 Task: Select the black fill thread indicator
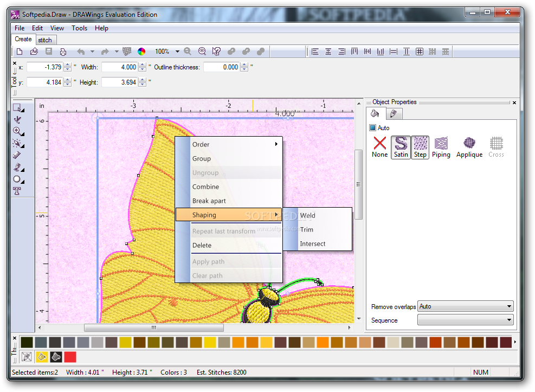tap(56, 357)
